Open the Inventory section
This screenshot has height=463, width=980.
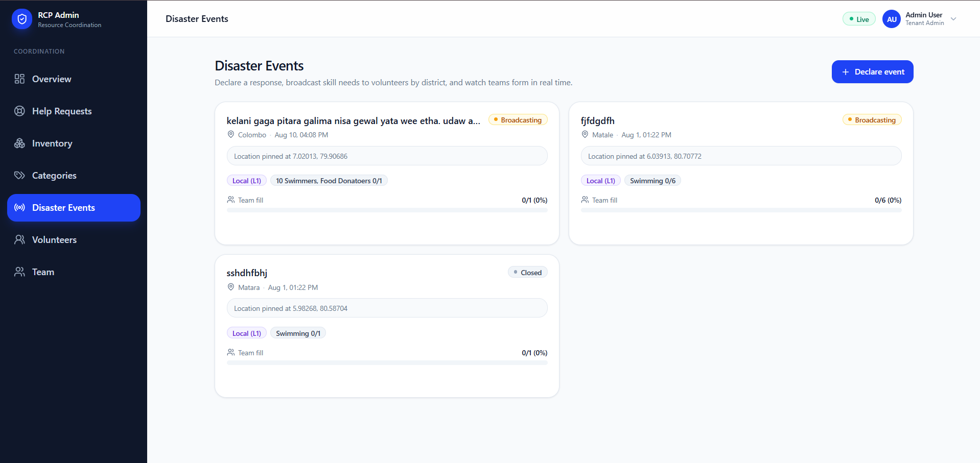pos(74,143)
